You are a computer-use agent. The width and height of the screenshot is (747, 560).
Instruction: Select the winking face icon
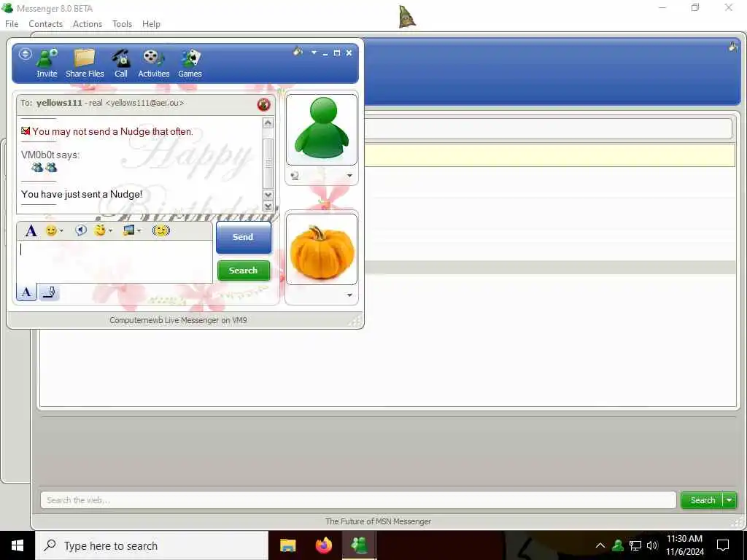[99, 230]
